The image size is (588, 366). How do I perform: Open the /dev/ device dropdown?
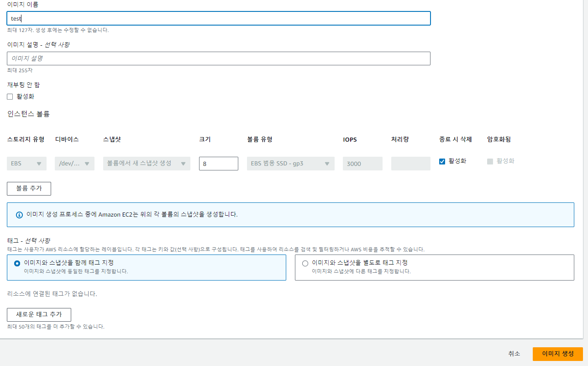pyautogui.click(x=74, y=164)
